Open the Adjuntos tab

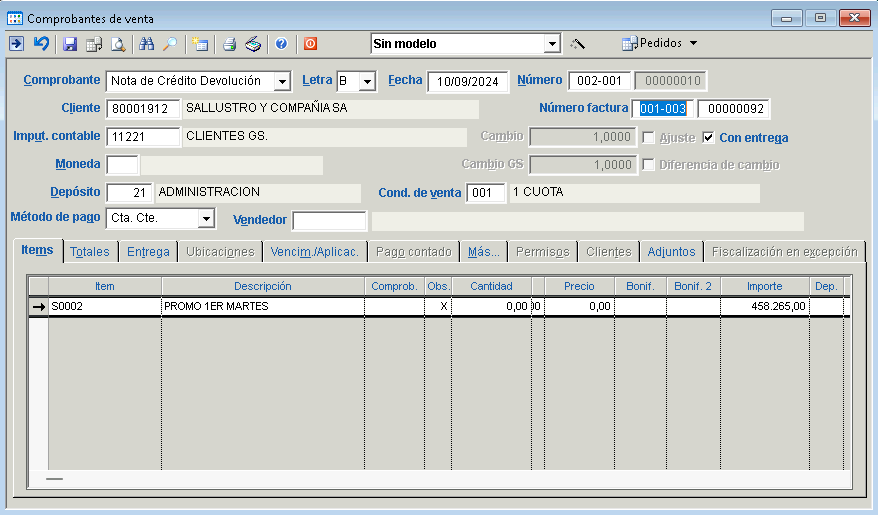click(x=671, y=252)
